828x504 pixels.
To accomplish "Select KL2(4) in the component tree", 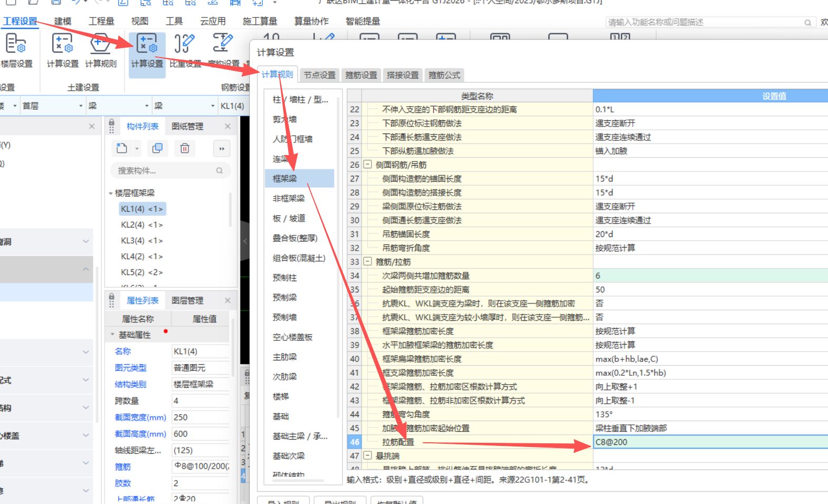I will click(x=142, y=225).
